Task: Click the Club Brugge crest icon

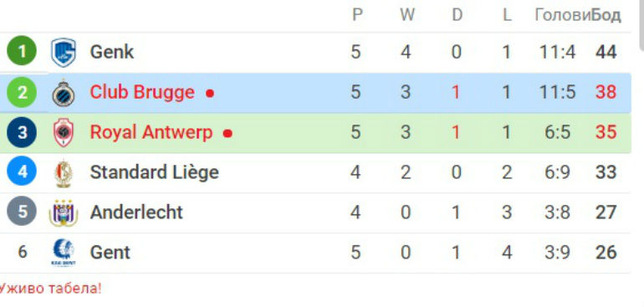Action: pos(64,93)
